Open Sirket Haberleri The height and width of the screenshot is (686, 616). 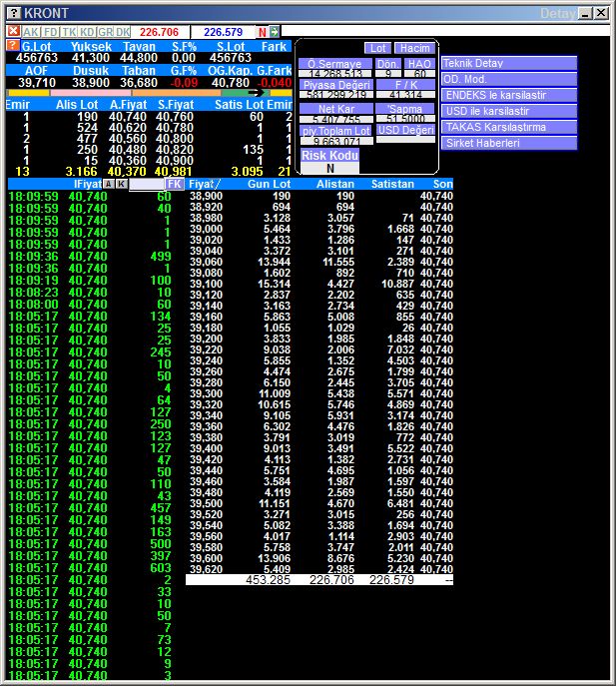click(509, 143)
